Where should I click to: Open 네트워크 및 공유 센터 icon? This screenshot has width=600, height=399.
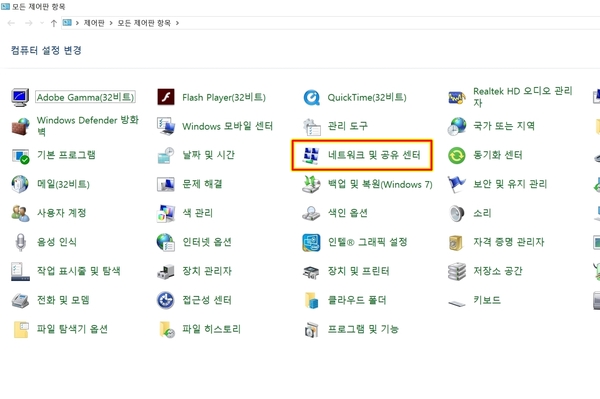311,155
